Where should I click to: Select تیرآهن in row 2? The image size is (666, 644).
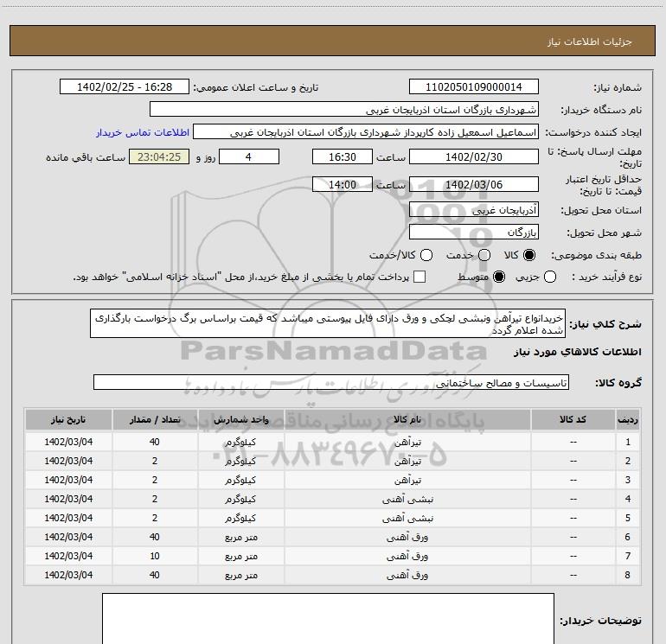407,461
